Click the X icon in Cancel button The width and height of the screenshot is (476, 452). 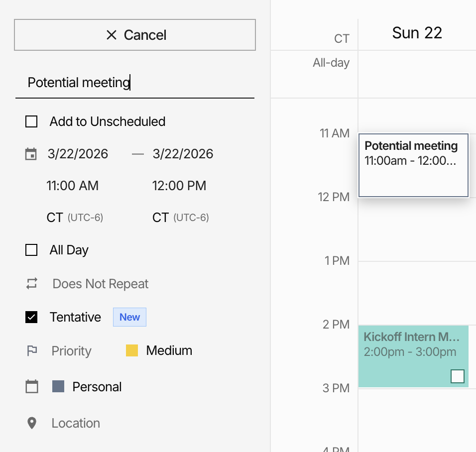point(112,35)
